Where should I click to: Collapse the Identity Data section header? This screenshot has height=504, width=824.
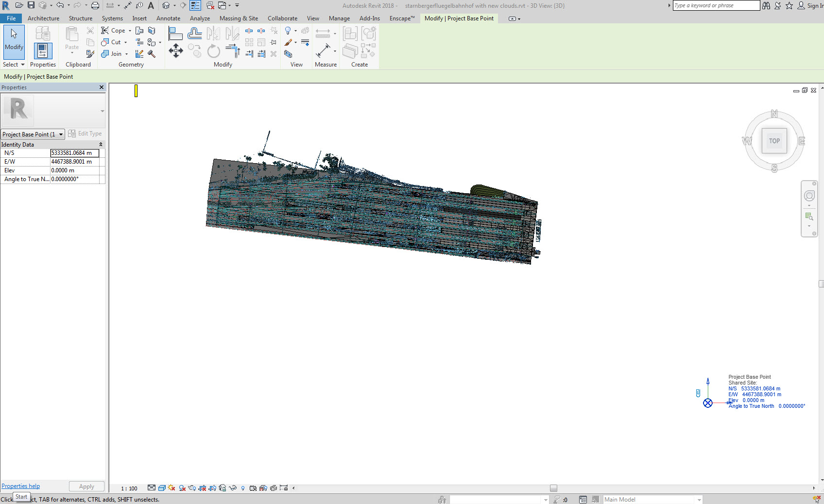[101, 144]
